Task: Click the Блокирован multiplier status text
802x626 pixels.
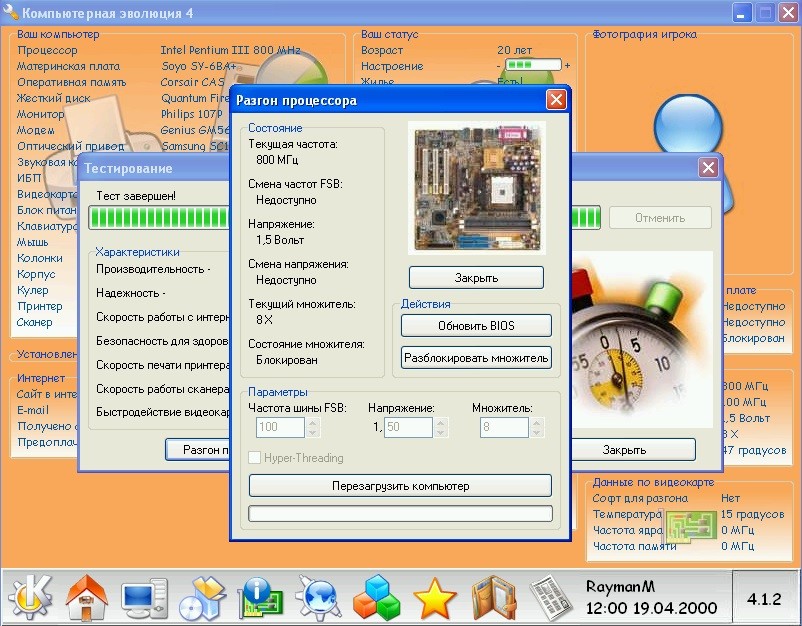Action: [287, 360]
